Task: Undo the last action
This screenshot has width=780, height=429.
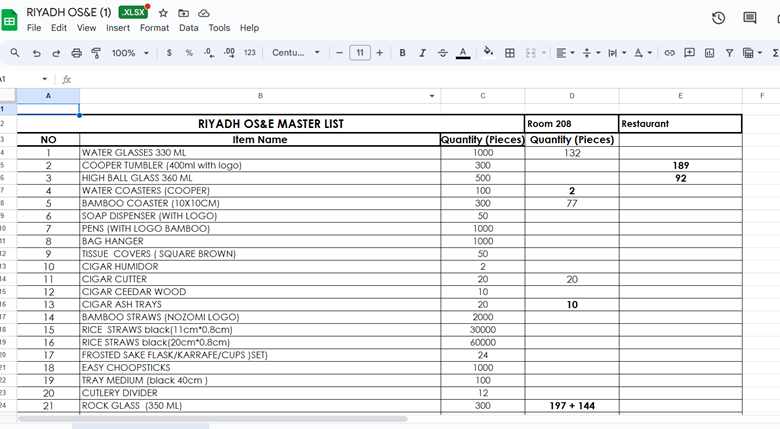Action: pos(36,53)
